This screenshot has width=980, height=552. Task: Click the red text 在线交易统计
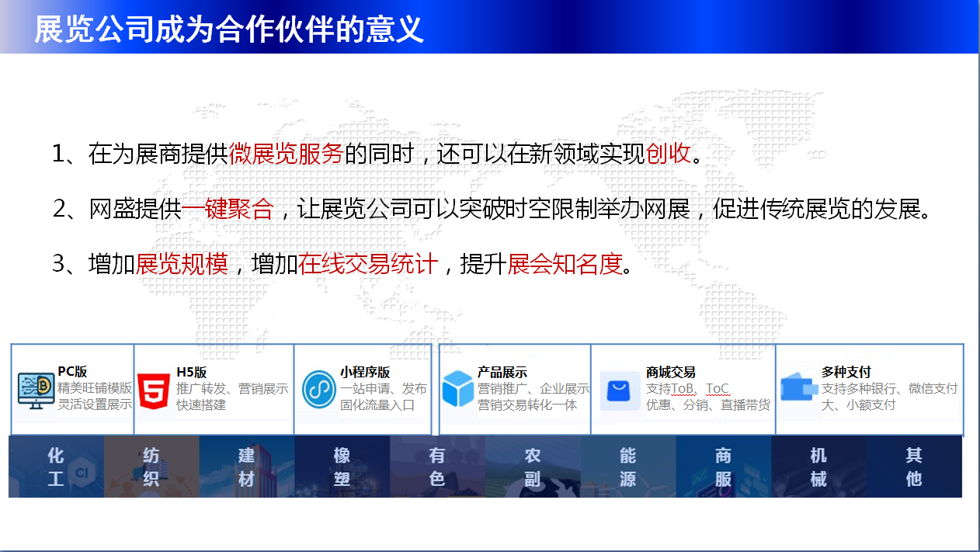click(x=368, y=264)
